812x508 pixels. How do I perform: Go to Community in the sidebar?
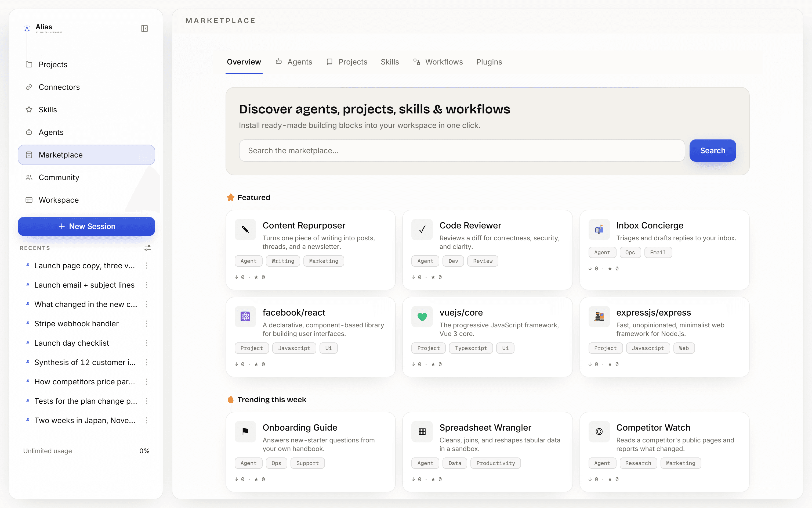click(x=86, y=177)
